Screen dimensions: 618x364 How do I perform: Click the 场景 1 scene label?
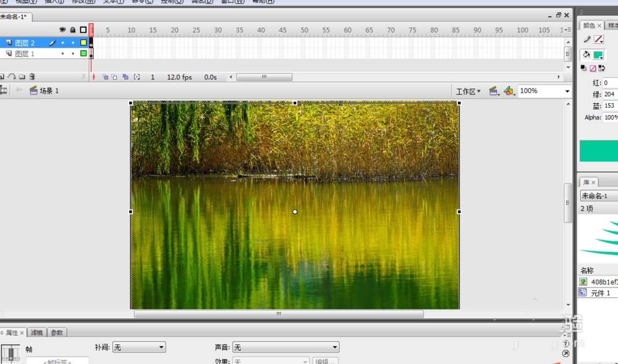tap(49, 91)
